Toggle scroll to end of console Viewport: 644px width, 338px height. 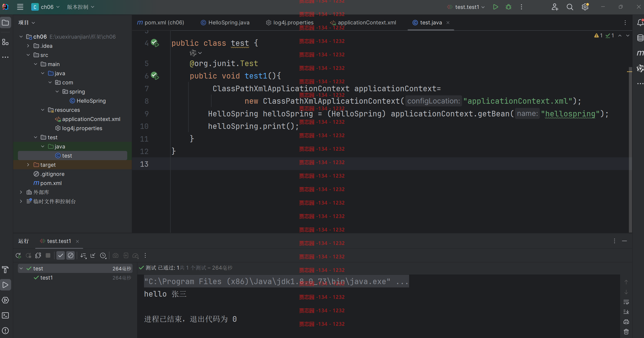click(626, 312)
